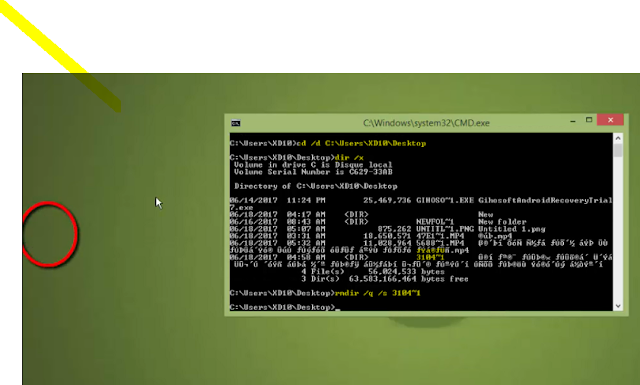Click the GIHOSO~1.EXE short name
The image size is (640, 385).
(445, 200)
